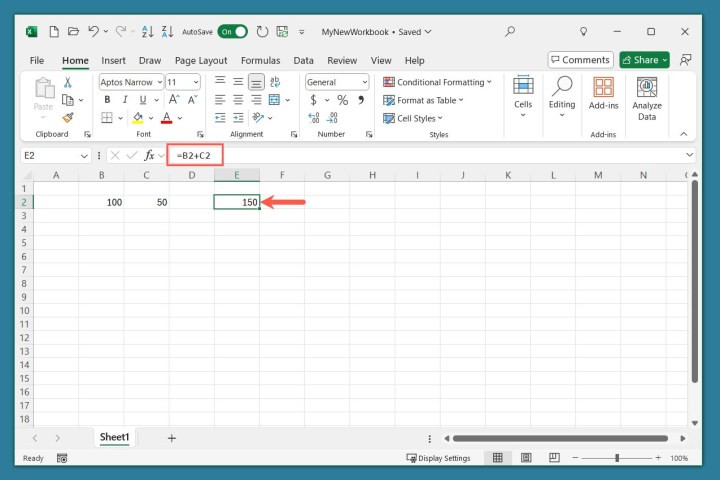Apply percent style to cell

point(343,100)
